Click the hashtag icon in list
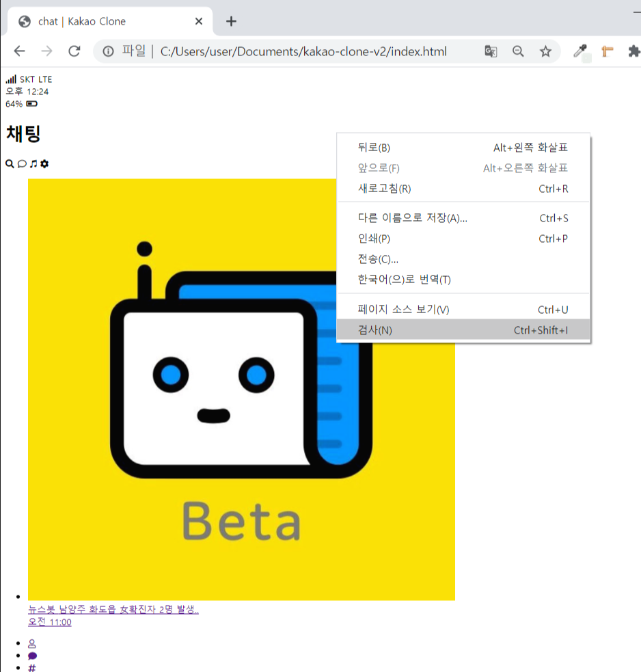The width and height of the screenshot is (641, 672). tap(32, 668)
